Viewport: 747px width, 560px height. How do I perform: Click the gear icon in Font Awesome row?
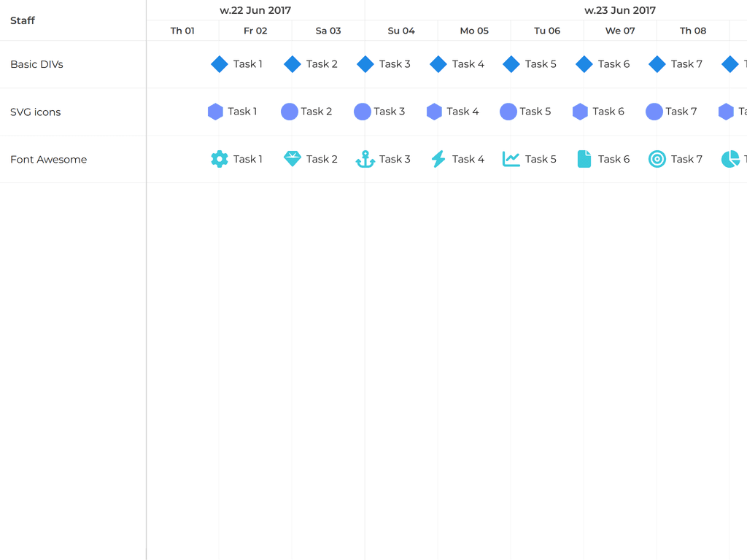220,159
